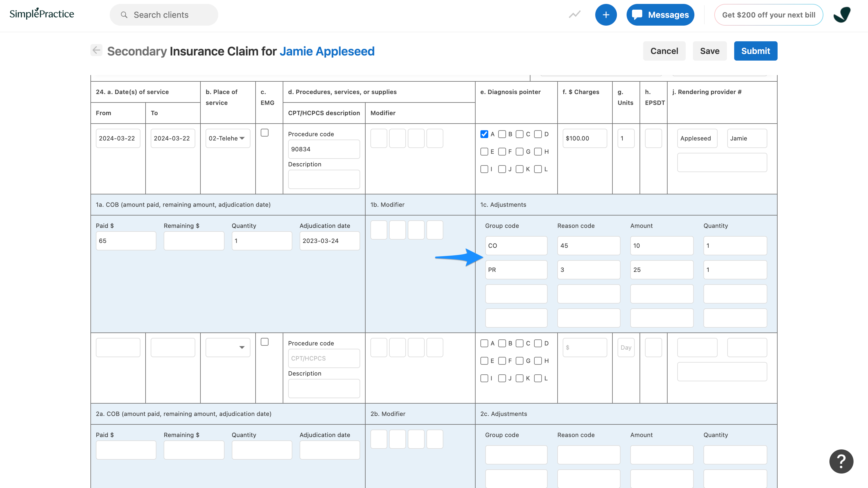Uncheck diagnosis pointer A in first line
The height and width of the screenshot is (488, 868).
[484, 134]
